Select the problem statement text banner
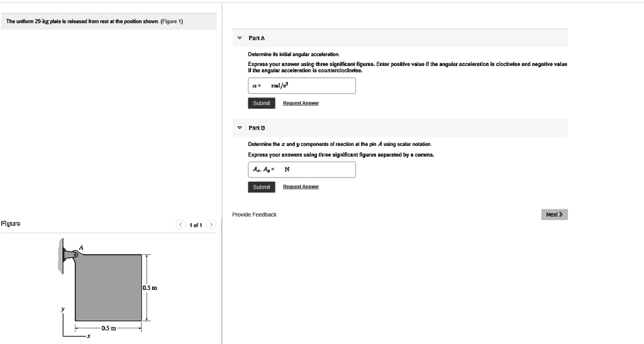The height and width of the screenshot is (344, 644). [x=109, y=21]
